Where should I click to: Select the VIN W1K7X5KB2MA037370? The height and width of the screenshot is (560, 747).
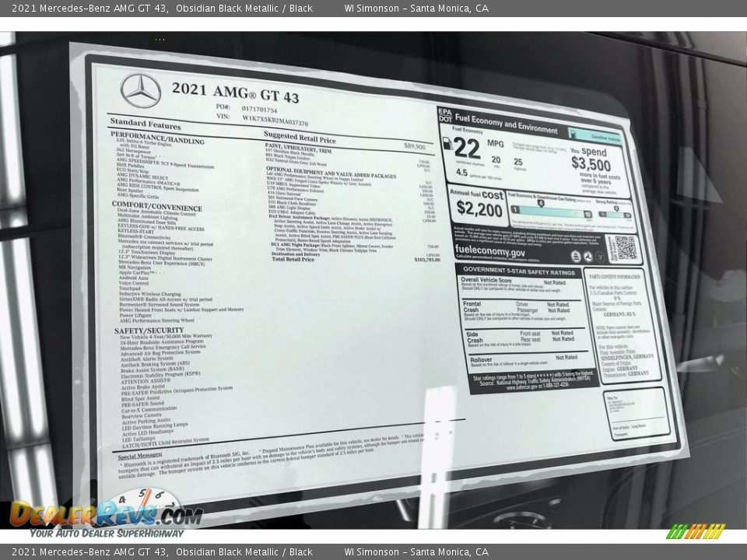click(275, 120)
